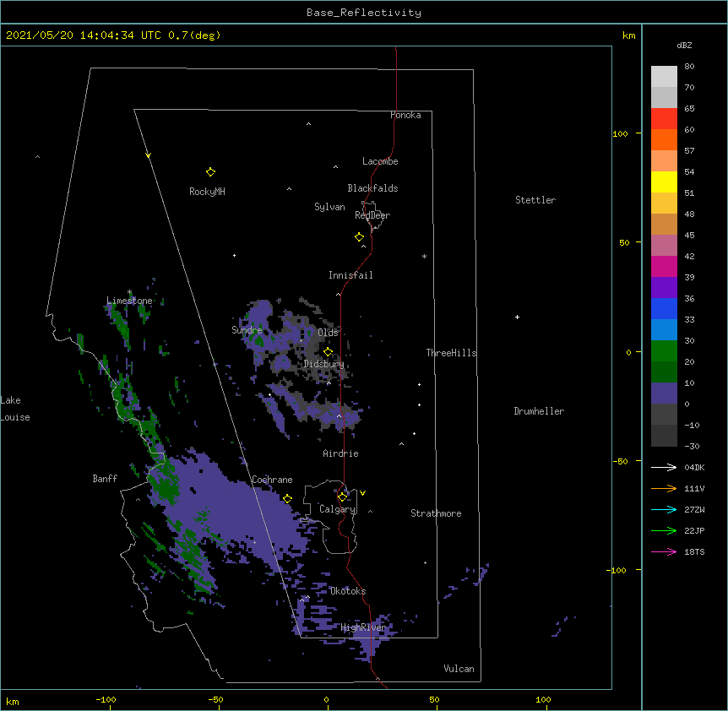The width and height of the screenshot is (728, 711).
Task: Click the Olds label
Action: [328, 333]
